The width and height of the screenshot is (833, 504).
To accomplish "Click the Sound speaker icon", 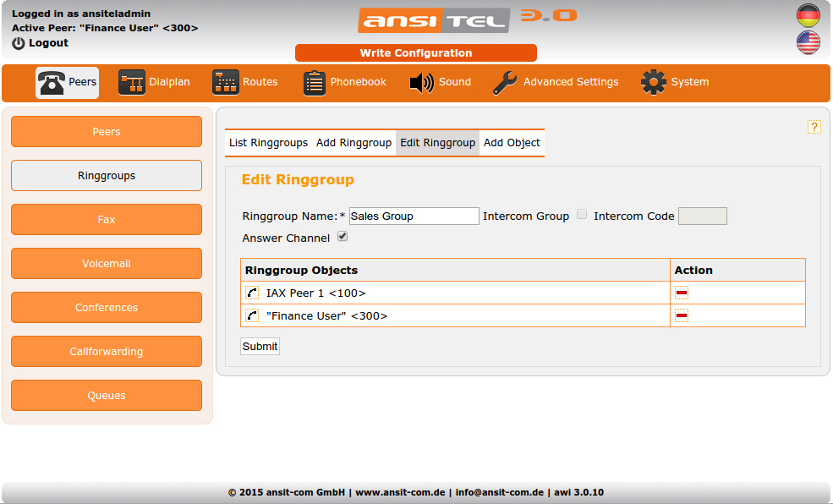I will pyautogui.click(x=421, y=83).
